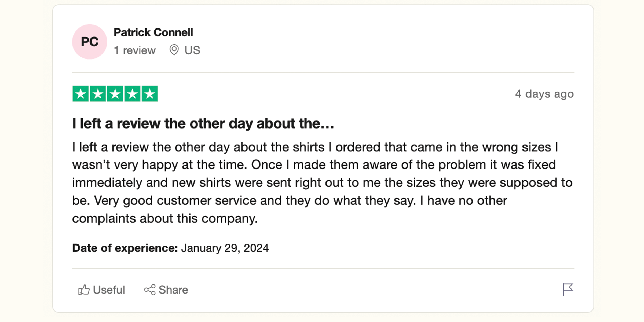The image size is (644, 322).
Task: Open Patrick Connell's profile name
Action: (153, 32)
